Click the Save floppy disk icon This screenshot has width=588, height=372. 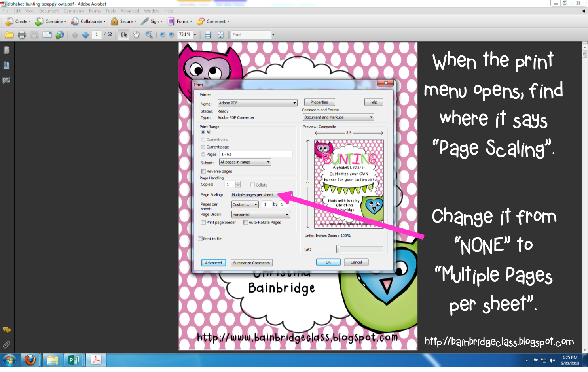click(x=34, y=35)
